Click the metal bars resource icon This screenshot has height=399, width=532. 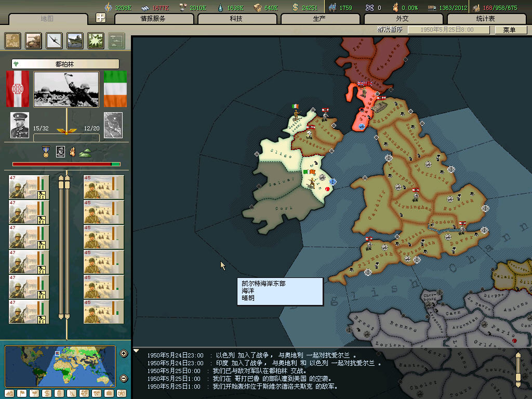coord(145,7)
